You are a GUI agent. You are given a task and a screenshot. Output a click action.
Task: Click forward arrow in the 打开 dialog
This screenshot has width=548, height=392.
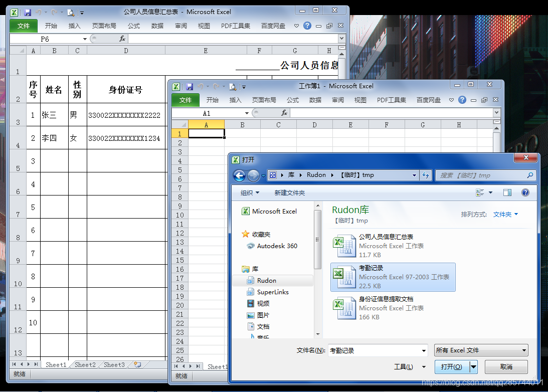[253, 175]
